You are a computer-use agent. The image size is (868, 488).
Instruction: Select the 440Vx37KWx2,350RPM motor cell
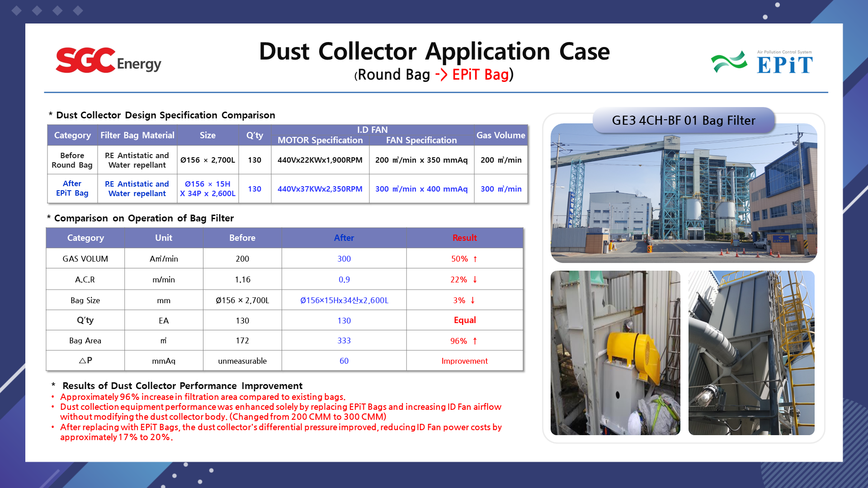[x=320, y=189]
